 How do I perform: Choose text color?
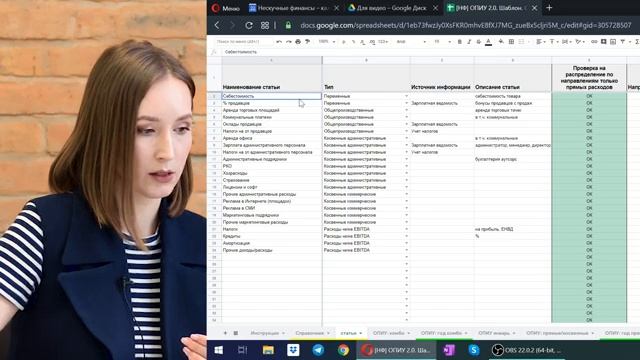489,42
